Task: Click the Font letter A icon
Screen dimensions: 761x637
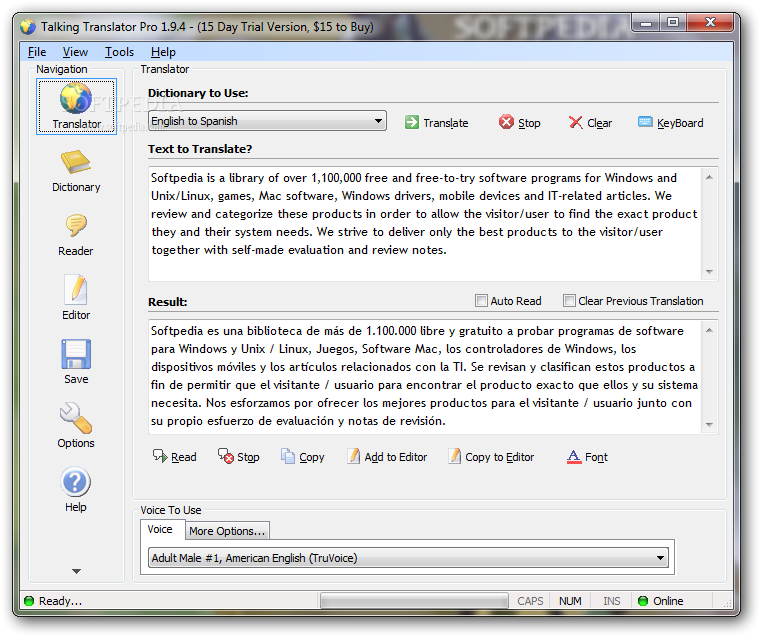Action: pyautogui.click(x=574, y=457)
